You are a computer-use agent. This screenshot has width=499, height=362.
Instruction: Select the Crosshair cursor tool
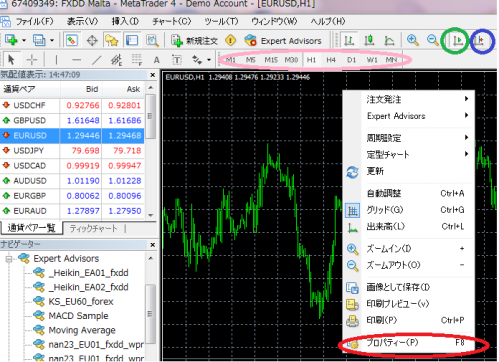[x=32, y=60]
